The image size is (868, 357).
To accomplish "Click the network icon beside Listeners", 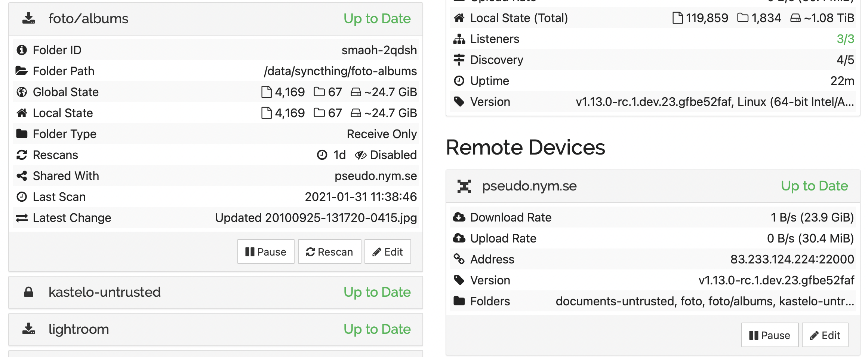I will (459, 39).
